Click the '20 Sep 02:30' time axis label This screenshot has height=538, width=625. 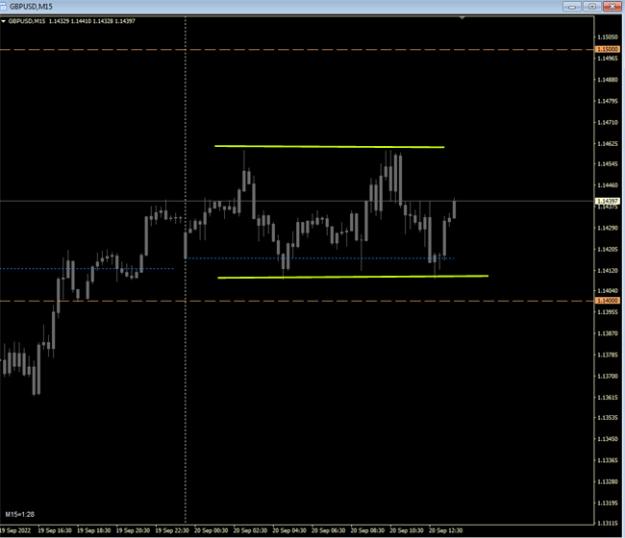(250, 531)
